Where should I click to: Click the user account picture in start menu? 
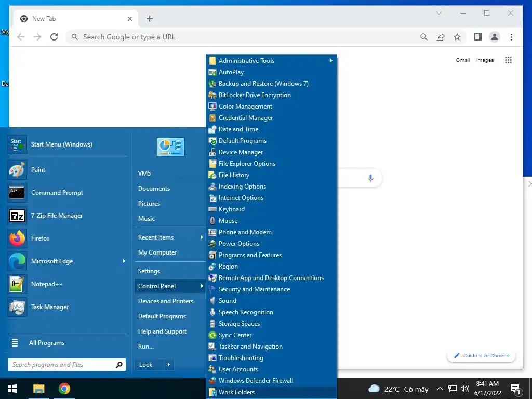[170, 147]
